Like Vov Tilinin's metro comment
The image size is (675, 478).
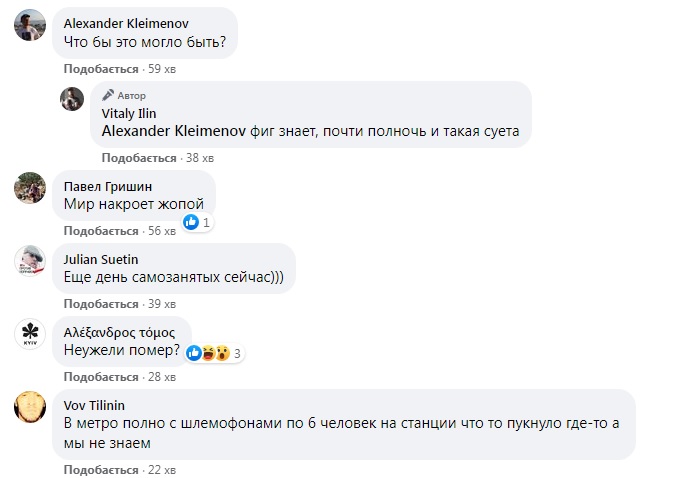click(x=100, y=469)
